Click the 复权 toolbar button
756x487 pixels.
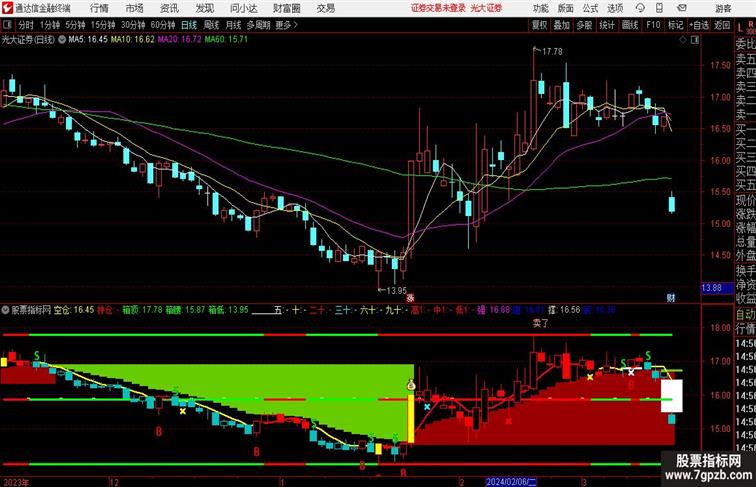click(x=540, y=25)
